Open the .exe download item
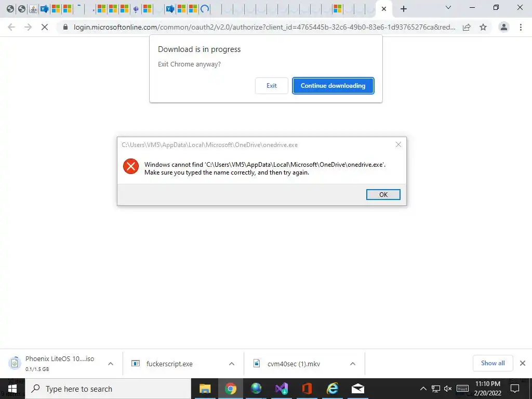This screenshot has width=532, height=399. click(x=169, y=364)
